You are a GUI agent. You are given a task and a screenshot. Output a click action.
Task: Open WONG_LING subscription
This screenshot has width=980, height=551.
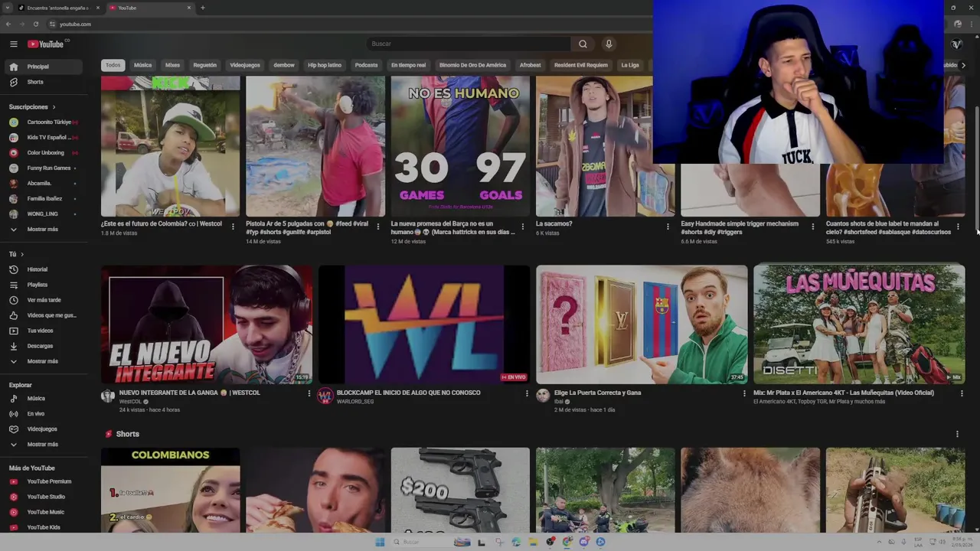point(44,214)
